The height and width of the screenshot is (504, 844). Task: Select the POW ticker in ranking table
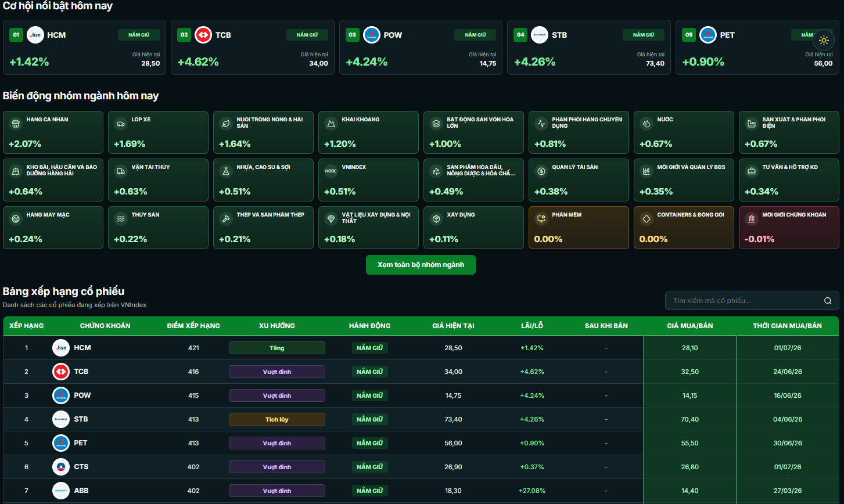click(82, 395)
